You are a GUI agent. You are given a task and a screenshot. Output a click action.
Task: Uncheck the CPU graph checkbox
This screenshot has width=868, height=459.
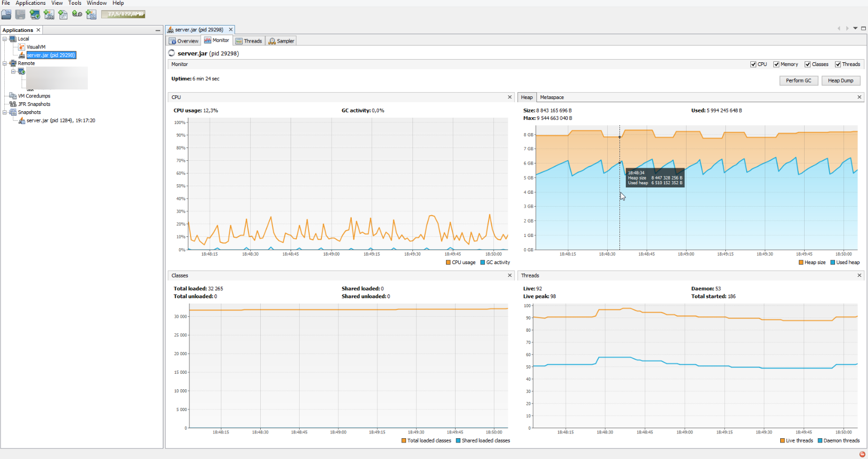[x=753, y=64]
